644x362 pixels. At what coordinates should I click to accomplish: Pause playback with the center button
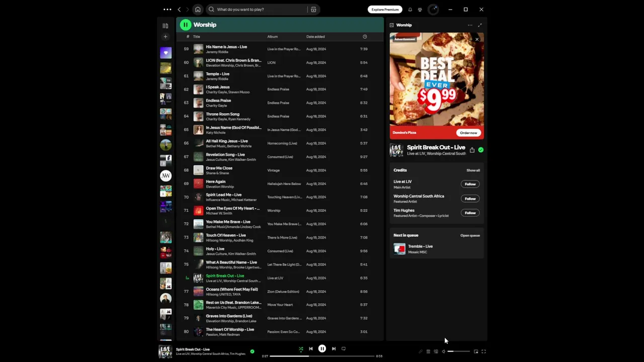[x=322, y=348]
